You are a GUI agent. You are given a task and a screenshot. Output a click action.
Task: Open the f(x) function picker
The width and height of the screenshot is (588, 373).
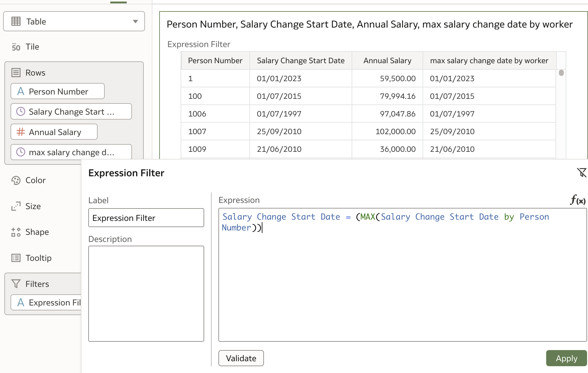point(578,200)
